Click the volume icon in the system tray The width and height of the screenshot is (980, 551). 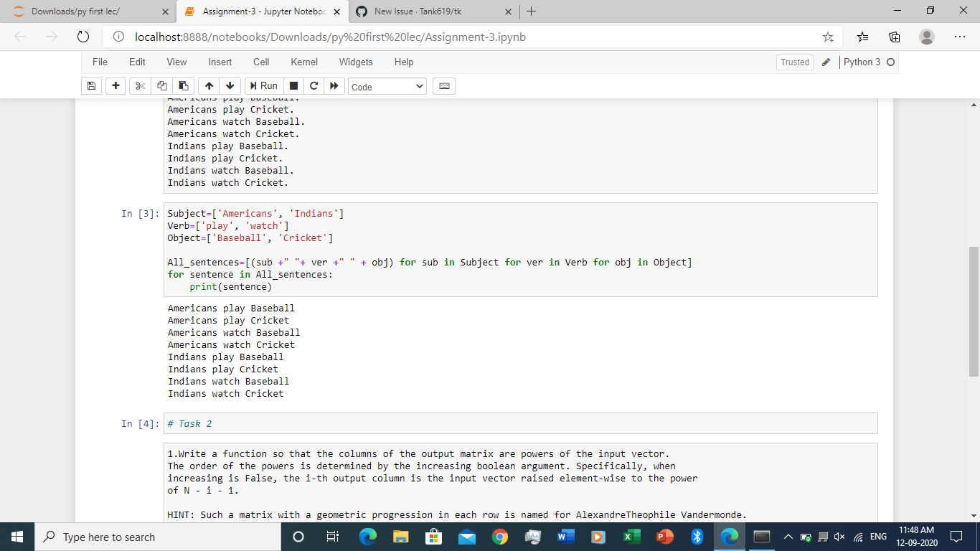coord(839,537)
